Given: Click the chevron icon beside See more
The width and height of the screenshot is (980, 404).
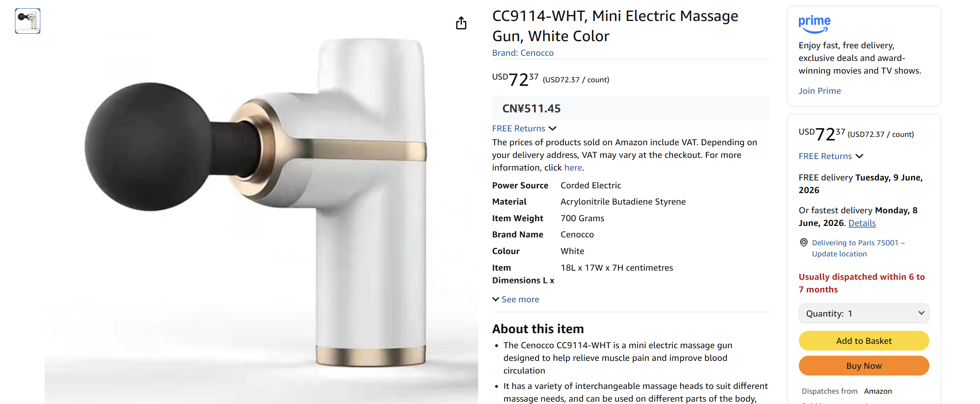Looking at the screenshot, I should [x=496, y=299].
